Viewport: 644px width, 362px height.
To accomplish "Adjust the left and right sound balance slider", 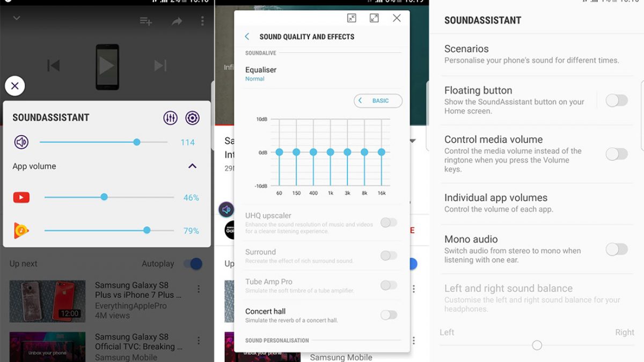I will [537, 345].
